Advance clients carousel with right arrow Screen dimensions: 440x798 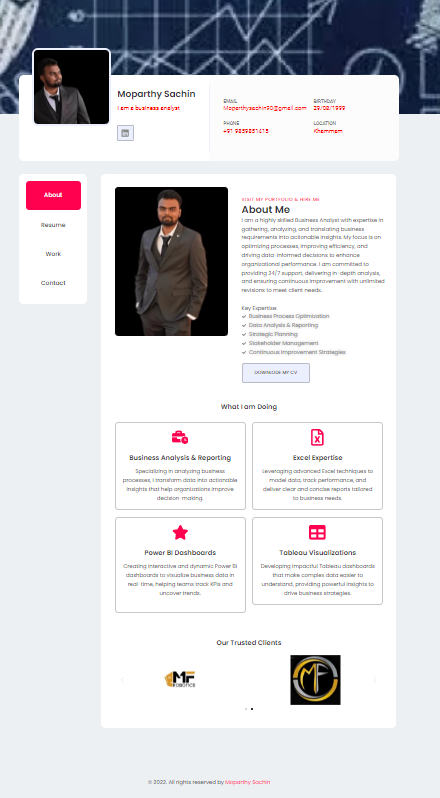[375, 680]
